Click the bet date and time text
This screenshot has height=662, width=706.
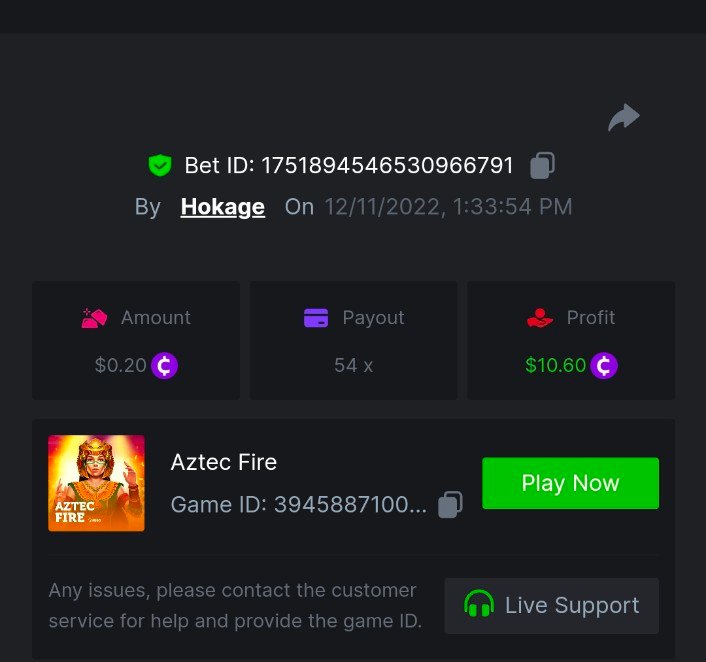(x=448, y=207)
